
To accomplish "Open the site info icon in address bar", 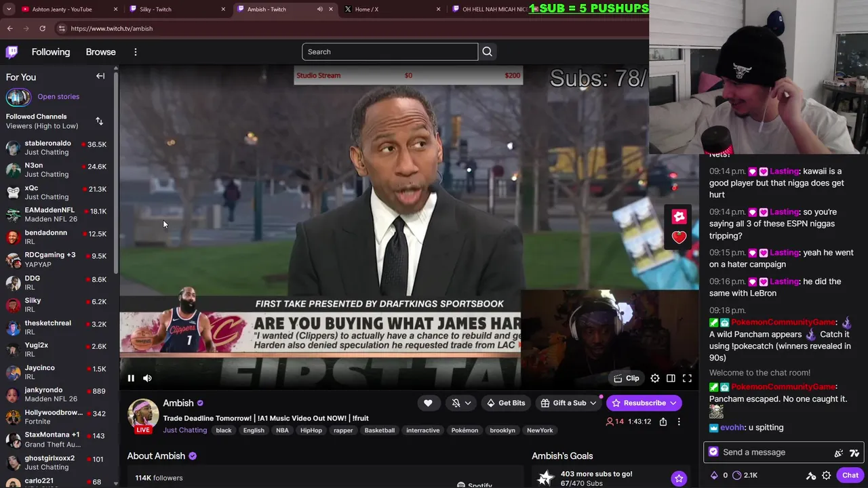I will [x=62, y=28].
